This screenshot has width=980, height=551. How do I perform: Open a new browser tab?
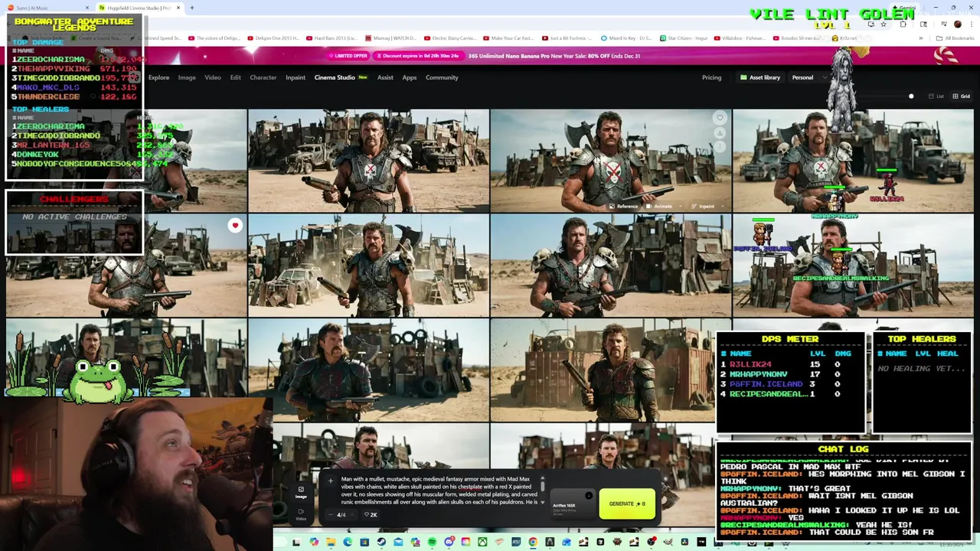click(x=191, y=8)
